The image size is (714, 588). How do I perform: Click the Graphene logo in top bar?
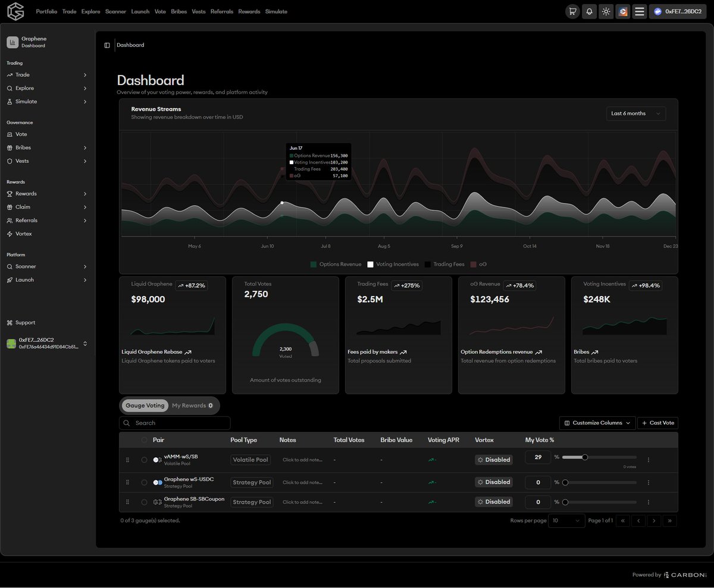click(15, 11)
